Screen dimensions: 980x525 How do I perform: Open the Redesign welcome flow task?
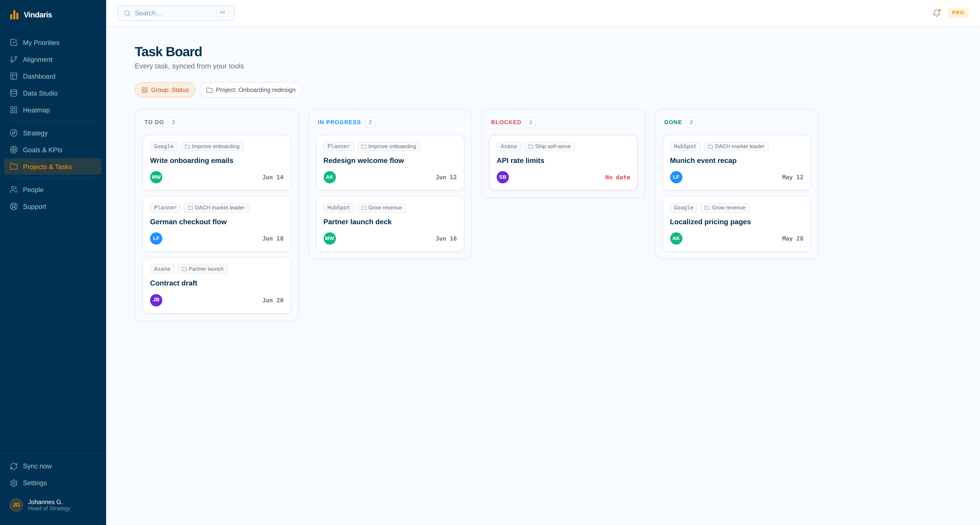[390, 163]
